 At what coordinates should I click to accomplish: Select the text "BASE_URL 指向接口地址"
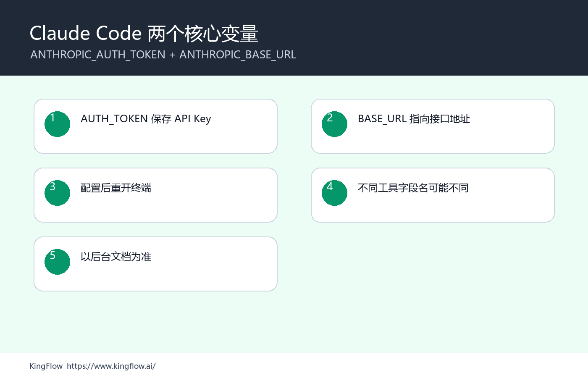click(414, 119)
